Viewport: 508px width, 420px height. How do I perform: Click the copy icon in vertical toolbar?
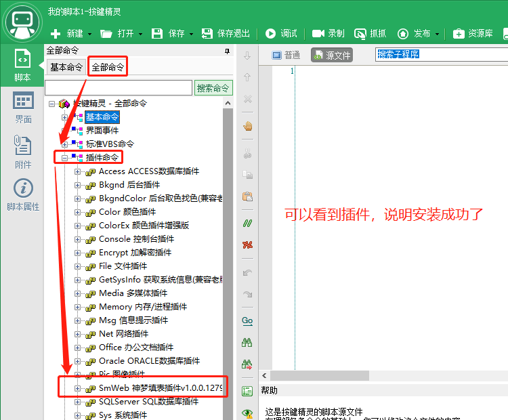247,175
